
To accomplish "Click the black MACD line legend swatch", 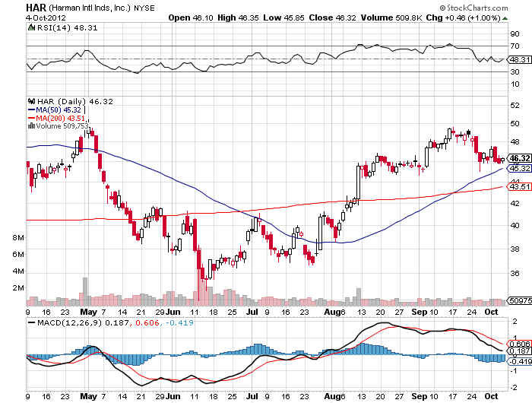I will (x=32, y=322).
